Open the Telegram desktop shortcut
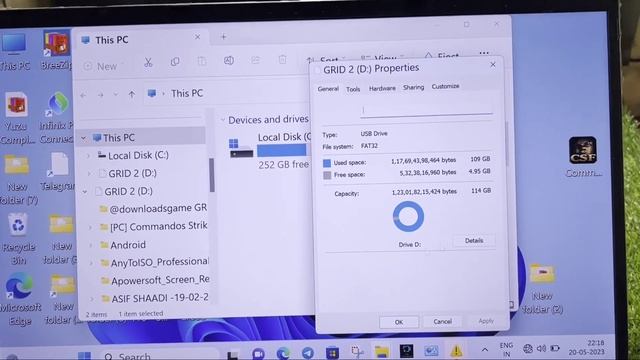 [x=58, y=172]
